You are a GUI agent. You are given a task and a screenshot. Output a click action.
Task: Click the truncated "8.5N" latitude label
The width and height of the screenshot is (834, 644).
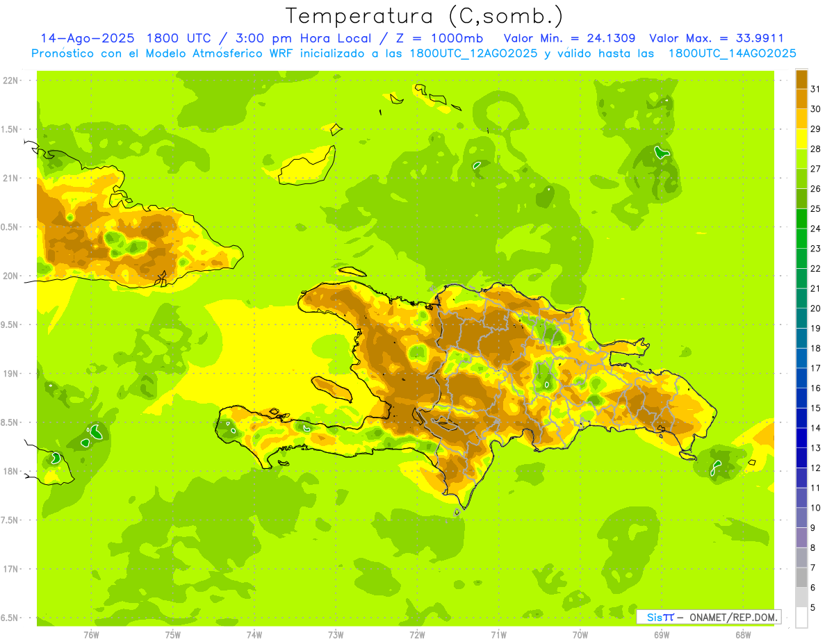[x=10, y=422]
